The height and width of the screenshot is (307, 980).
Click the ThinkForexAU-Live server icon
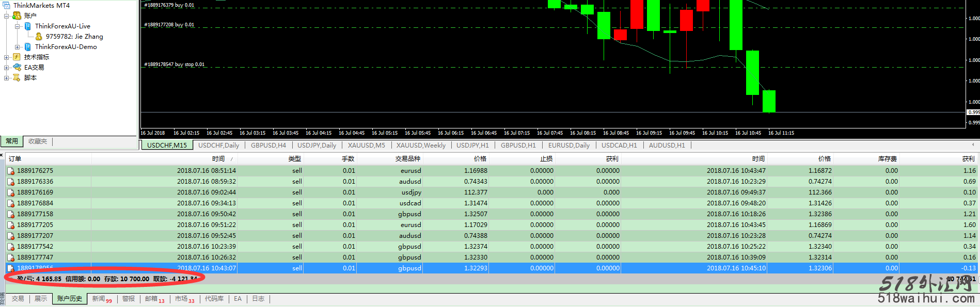point(28,26)
